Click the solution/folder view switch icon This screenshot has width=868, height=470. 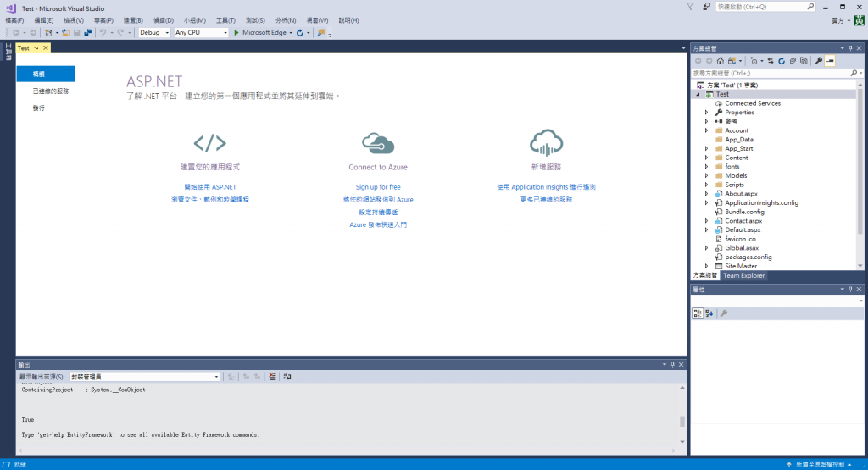tap(732, 61)
